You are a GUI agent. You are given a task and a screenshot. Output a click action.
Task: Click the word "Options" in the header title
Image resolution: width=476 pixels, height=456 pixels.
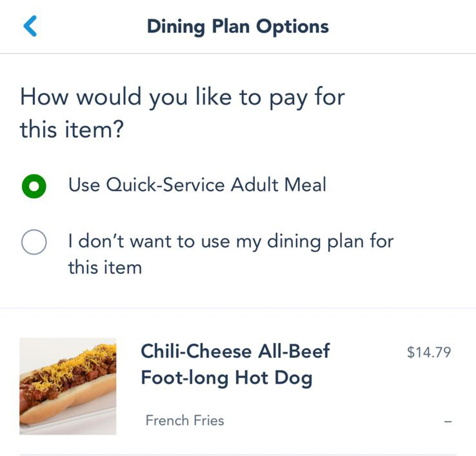pos(292,27)
